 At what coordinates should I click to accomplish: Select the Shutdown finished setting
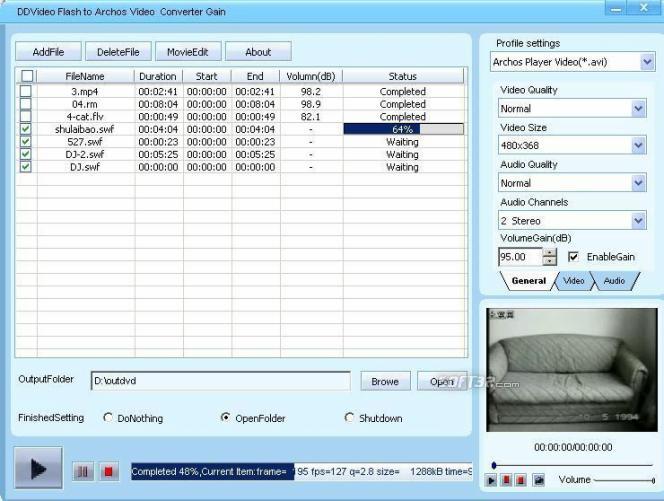tap(349, 418)
